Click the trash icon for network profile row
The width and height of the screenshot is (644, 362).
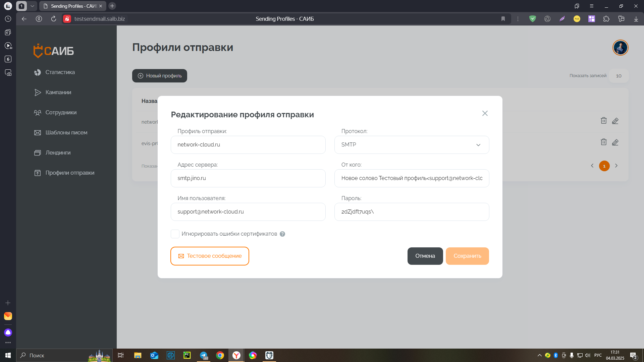[x=603, y=121]
